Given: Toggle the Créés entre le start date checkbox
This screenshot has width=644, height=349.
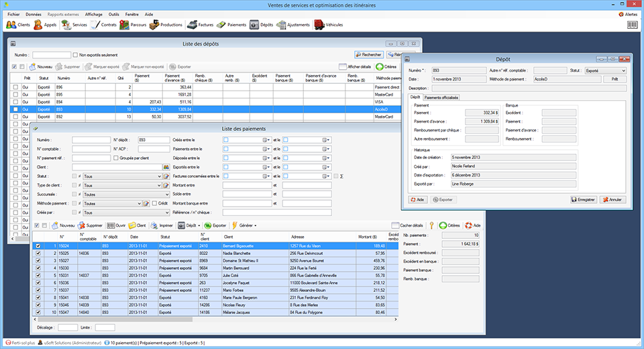Looking at the screenshot, I should point(226,140).
